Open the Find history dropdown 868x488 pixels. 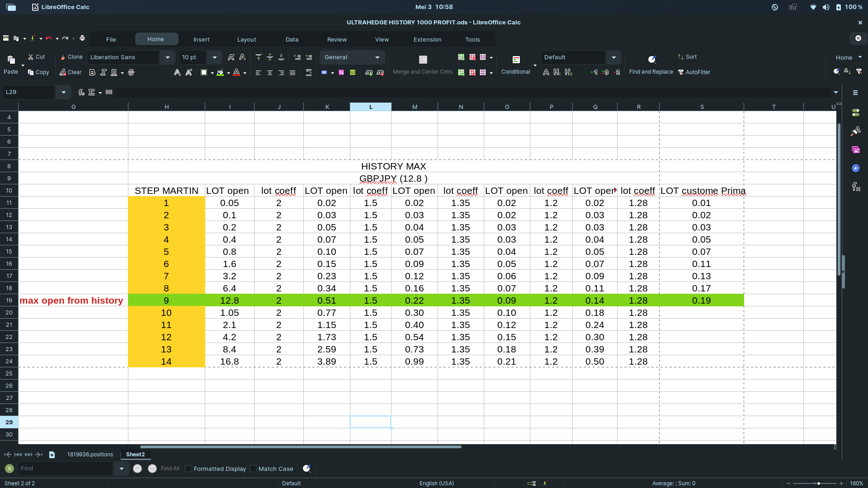click(122, 469)
